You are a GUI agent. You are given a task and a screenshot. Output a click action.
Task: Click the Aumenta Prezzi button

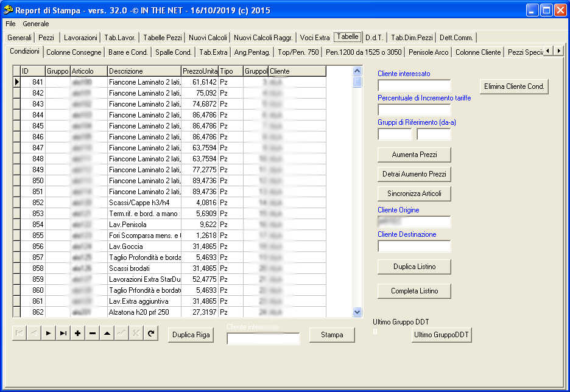tap(415, 155)
